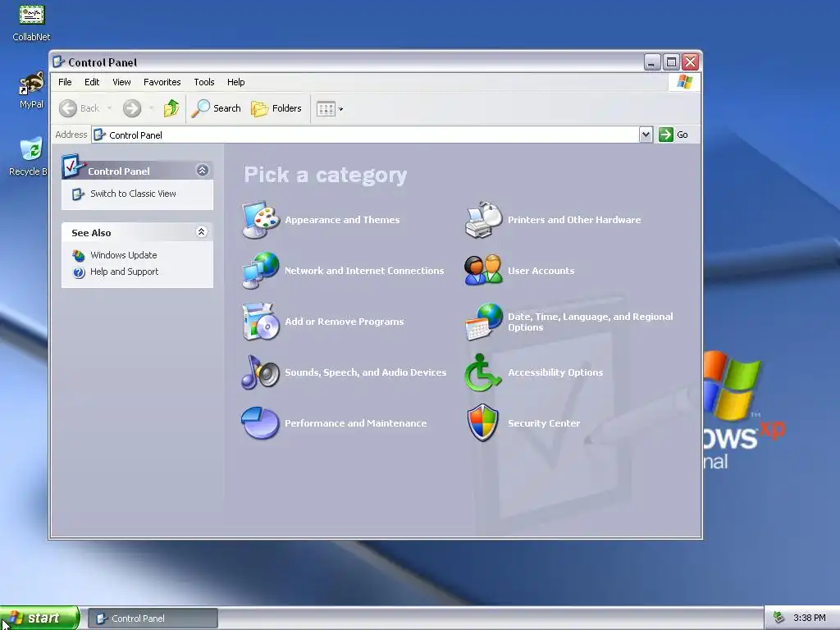
Task: Click the User Accounts text link
Action: [x=541, y=271]
